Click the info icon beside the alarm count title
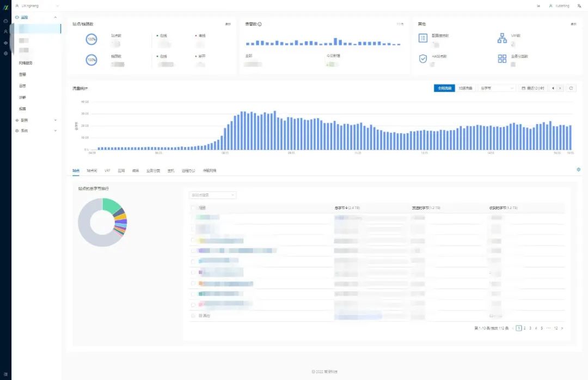This screenshot has height=380, width=588. point(260,24)
